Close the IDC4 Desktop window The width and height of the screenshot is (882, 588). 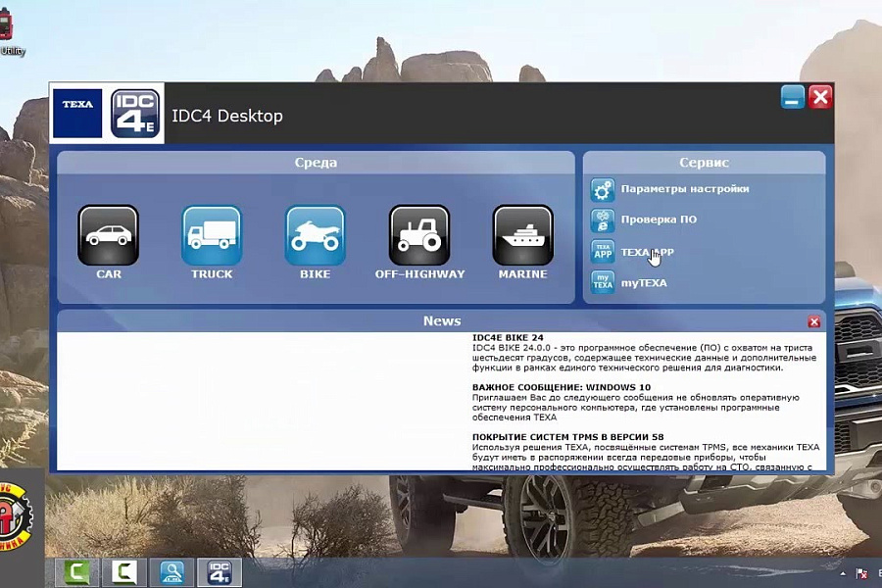(x=820, y=97)
